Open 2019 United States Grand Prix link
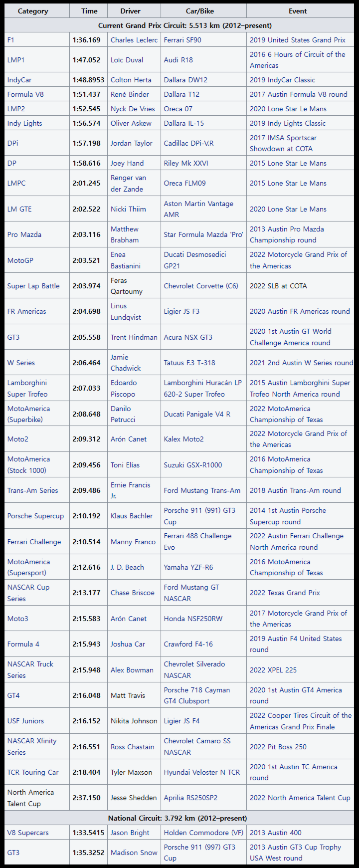Screen dimensions: 359x868 [x=298, y=40]
